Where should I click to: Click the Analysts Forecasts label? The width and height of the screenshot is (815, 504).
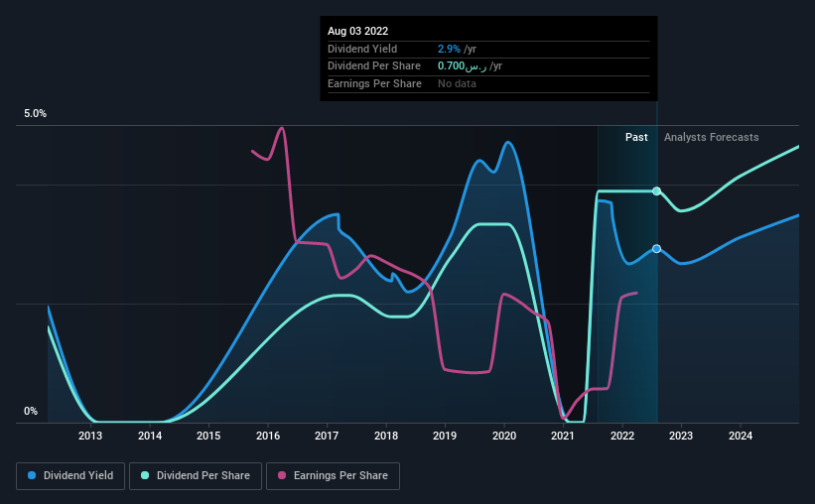pyautogui.click(x=711, y=137)
